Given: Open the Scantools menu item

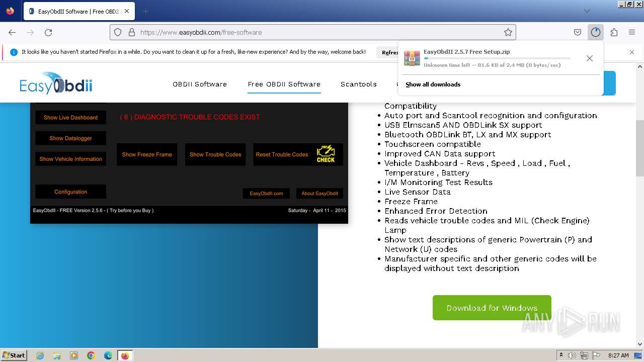Looking at the screenshot, I should click(359, 84).
